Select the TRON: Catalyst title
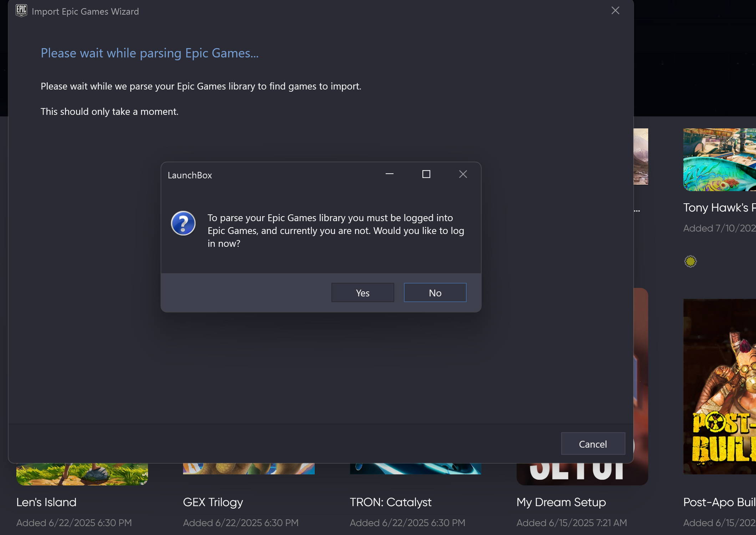 391,502
